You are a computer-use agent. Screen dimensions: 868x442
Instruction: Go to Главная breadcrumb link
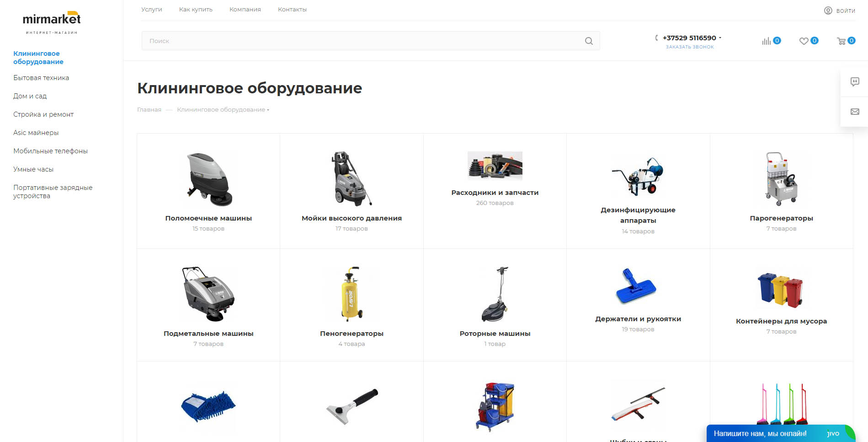pyautogui.click(x=149, y=110)
